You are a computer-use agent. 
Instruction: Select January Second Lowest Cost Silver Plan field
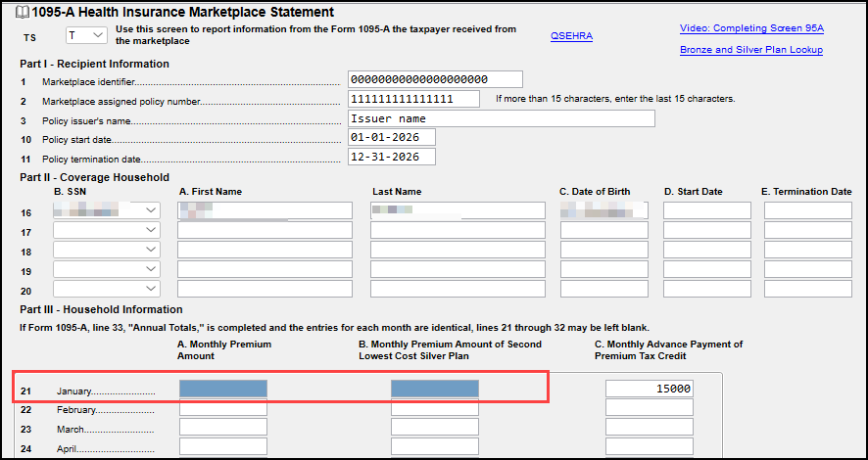pos(435,389)
